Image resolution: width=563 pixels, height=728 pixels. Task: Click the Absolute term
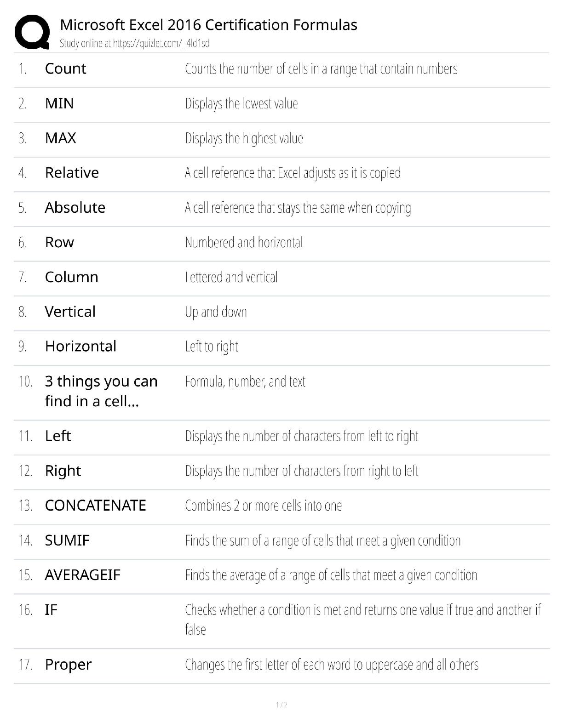(75, 207)
